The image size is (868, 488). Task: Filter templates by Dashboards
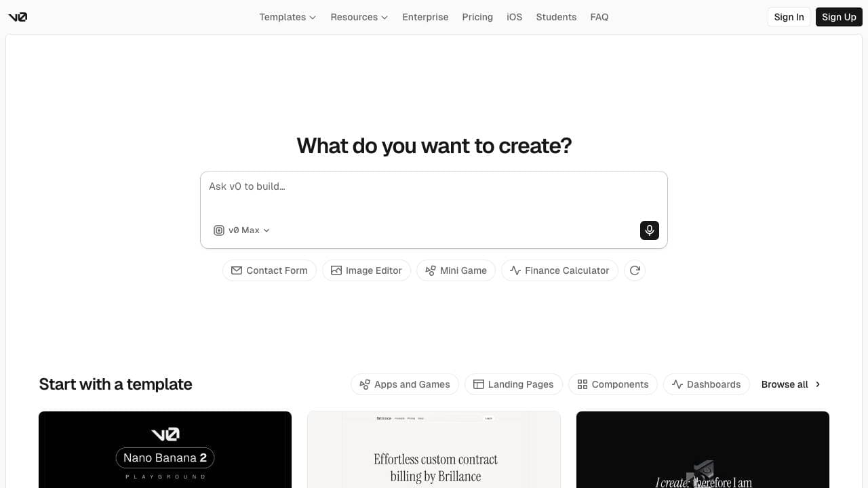[x=707, y=384]
